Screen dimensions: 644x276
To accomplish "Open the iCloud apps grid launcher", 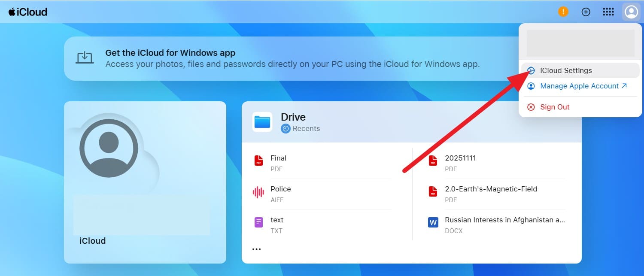I will pos(608,12).
